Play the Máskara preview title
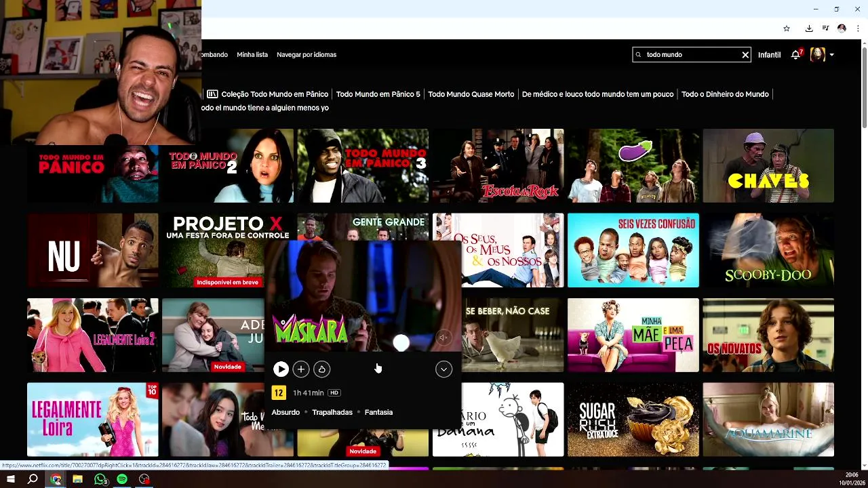This screenshot has height=488, width=868. tap(281, 369)
